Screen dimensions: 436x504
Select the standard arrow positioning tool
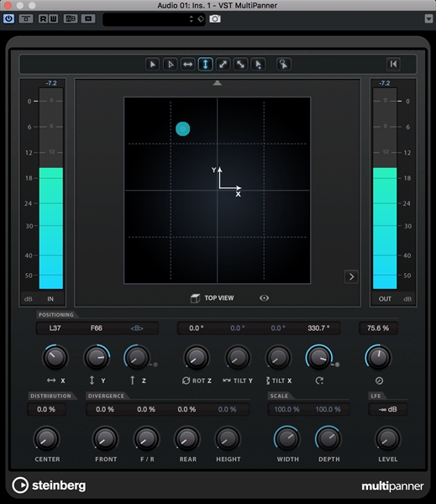153,65
